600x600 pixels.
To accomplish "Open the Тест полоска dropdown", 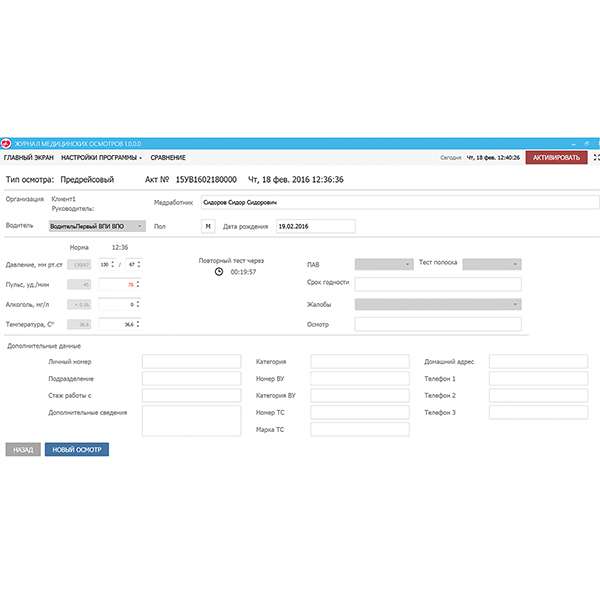I will pos(492,264).
